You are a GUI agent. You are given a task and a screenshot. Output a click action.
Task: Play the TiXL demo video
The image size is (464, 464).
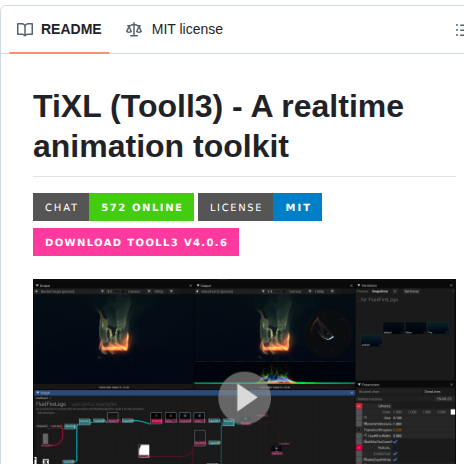(244, 398)
